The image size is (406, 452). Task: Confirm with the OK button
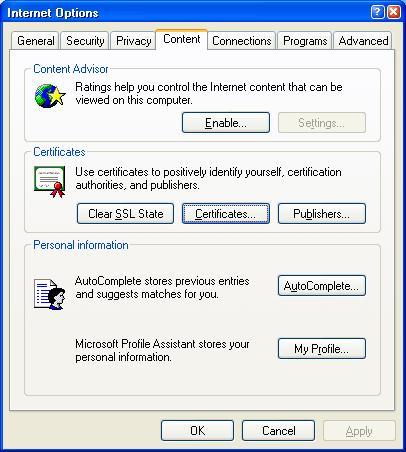pyautogui.click(x=197, y=430)
